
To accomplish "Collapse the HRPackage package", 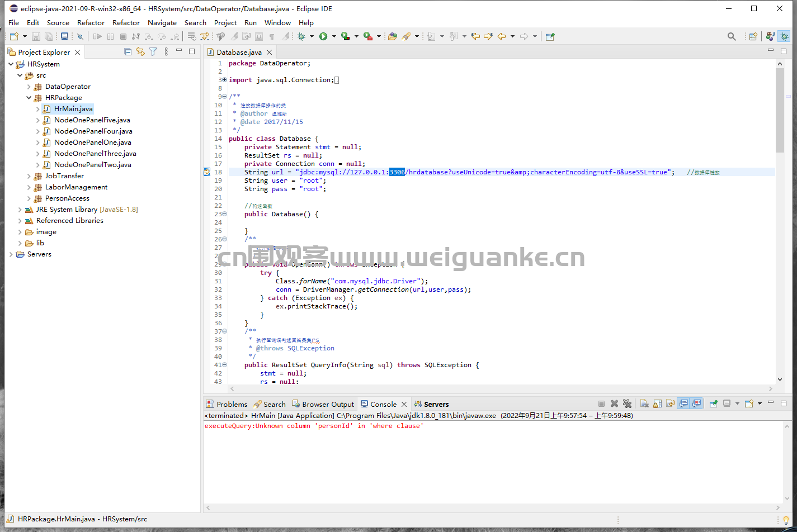I will [x=29, y=98].
